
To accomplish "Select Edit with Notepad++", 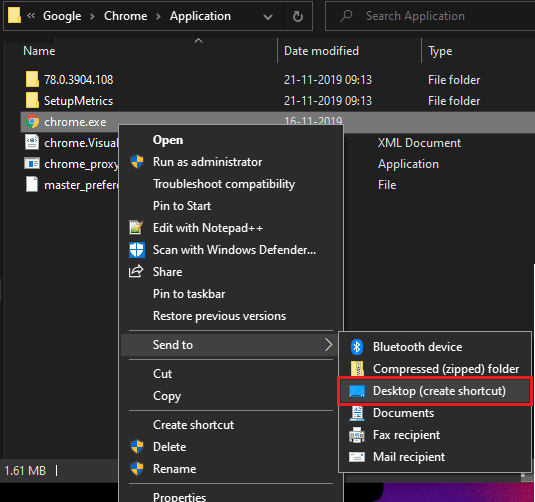I will point(208,228).
